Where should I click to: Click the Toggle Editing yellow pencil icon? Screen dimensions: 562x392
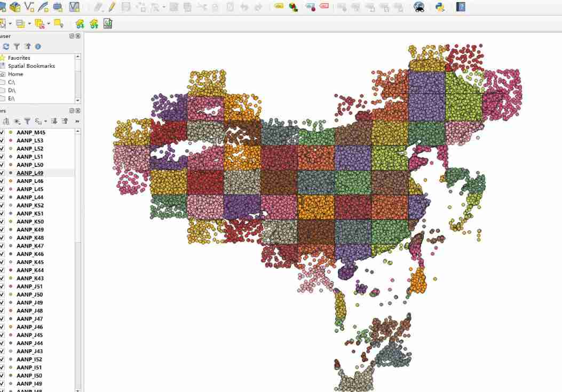click(x=112, y=7)
